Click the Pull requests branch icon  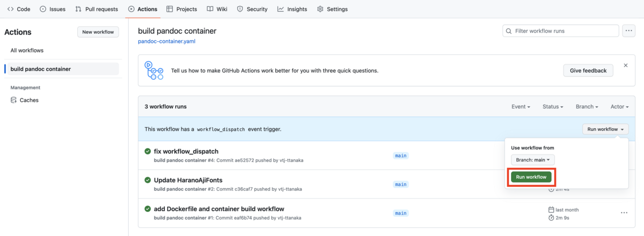point(78,9)
